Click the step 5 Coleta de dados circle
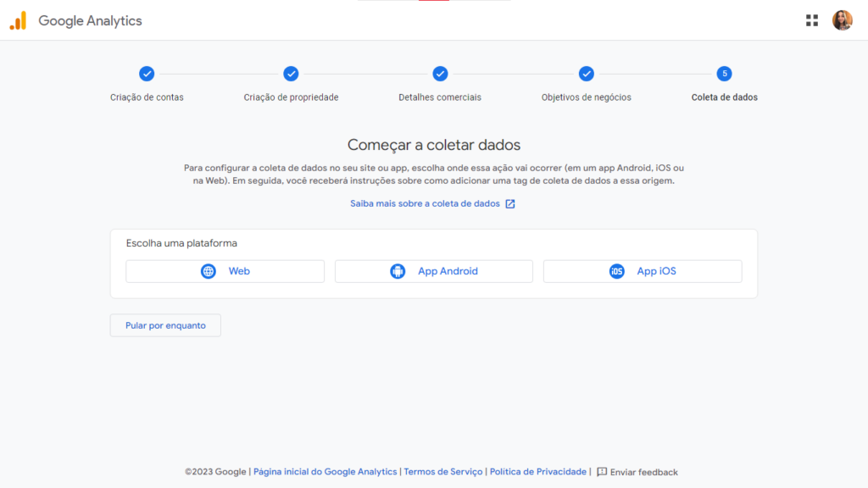 click(x=724, y=74)
